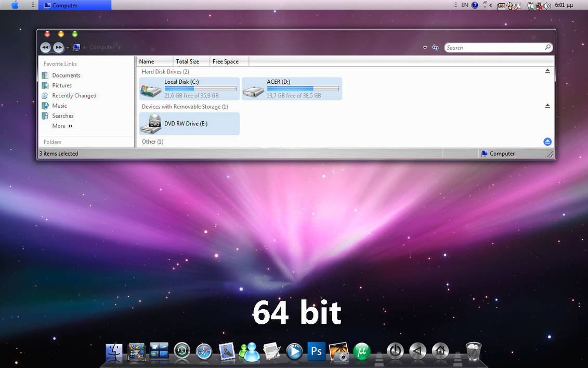Select the Computer taskbar button
Image resolution: width=588 pixels, height=368 pixels.
[x=75, y=5]
